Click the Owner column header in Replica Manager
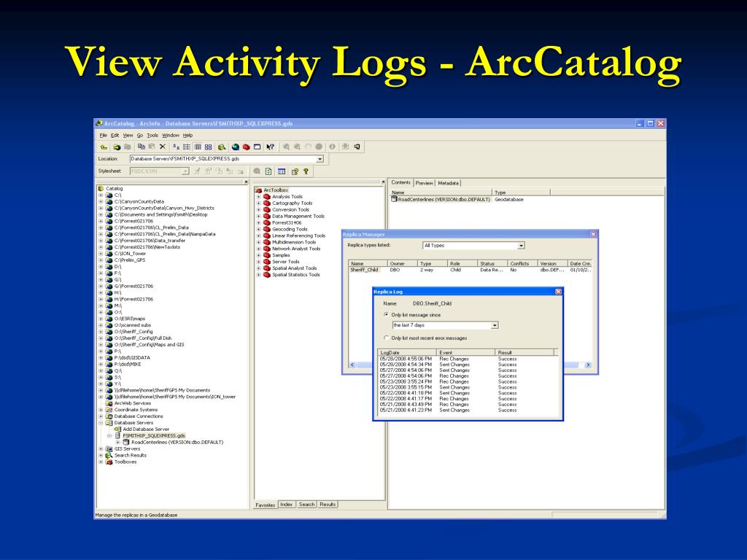Viewport: 747px width, 560px height. (x=402, y=263)
